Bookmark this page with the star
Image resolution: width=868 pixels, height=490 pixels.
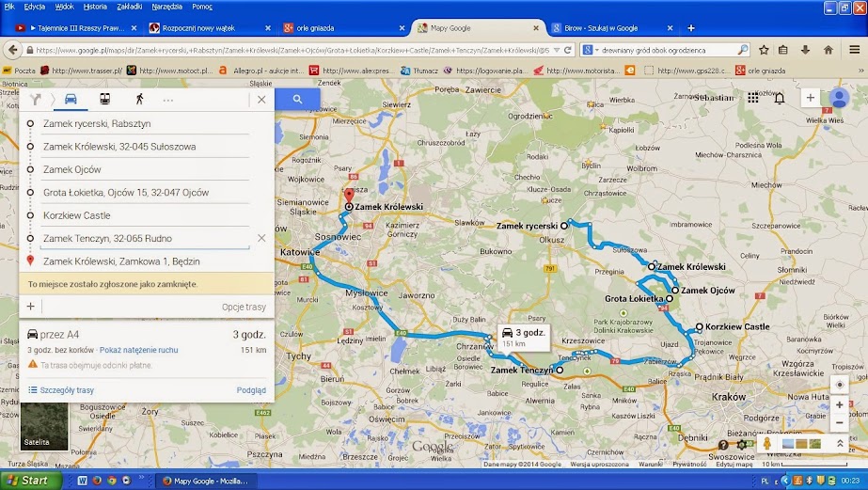click(x=764, y=50)
